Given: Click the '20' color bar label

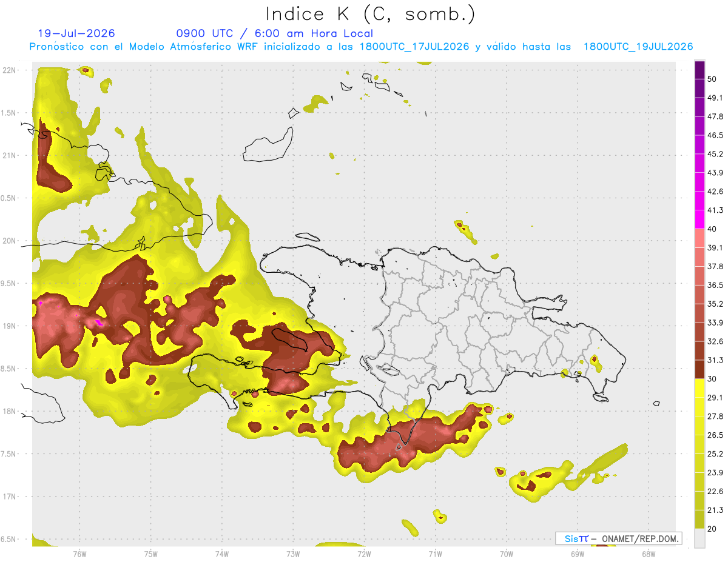Looking at the screenshot, I should point(712,529).
